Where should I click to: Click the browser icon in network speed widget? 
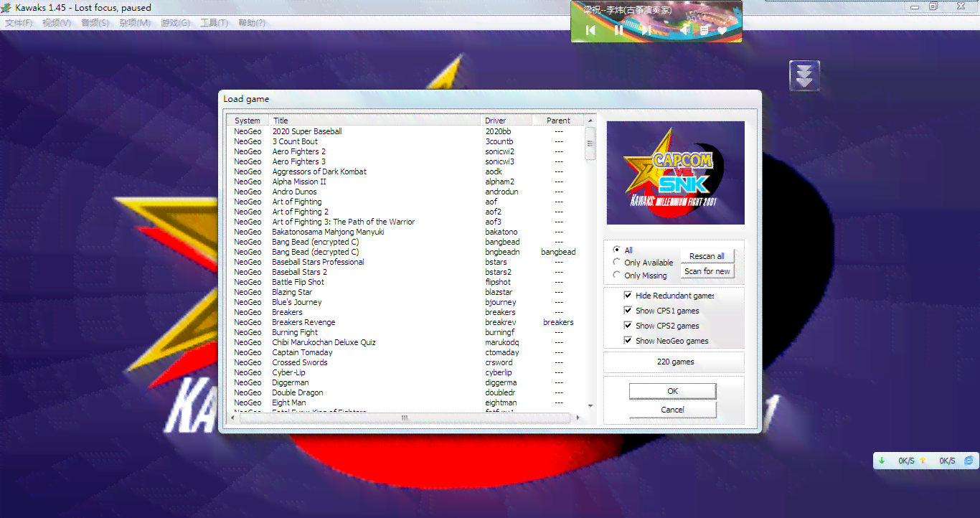coord(969,461)
